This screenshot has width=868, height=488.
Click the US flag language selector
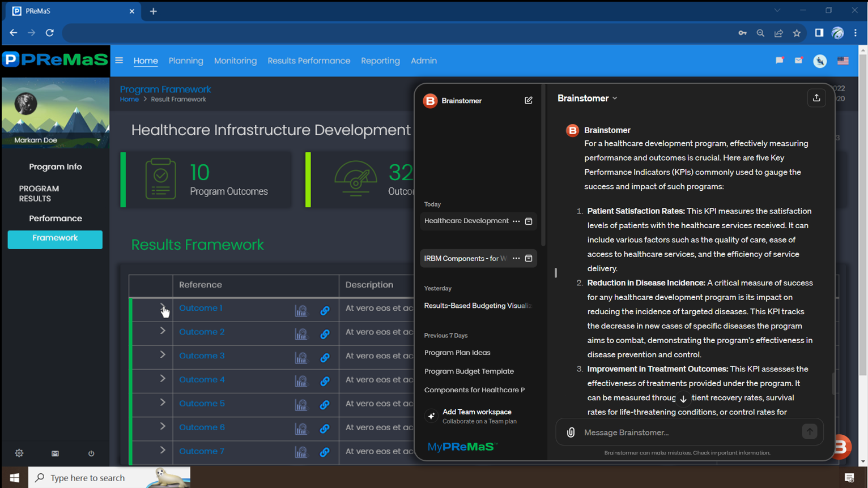click(x=843, y=61)
